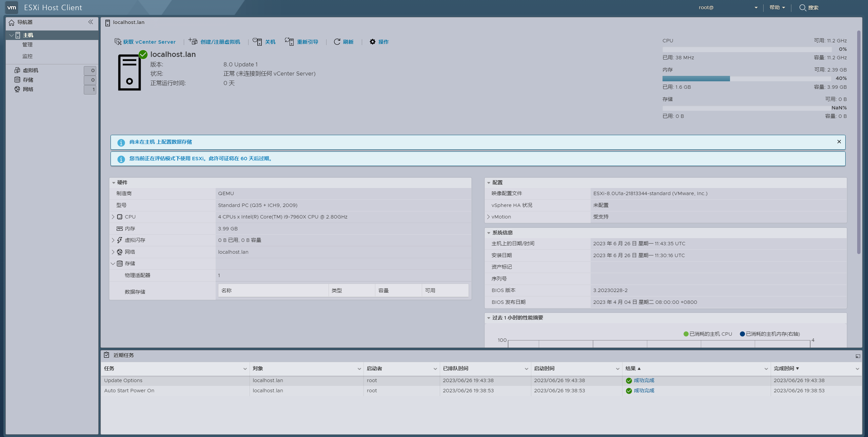Click the 重新引导 reboot icon
868x437 pixels.
pyautogui.click(x=289, y=41)
